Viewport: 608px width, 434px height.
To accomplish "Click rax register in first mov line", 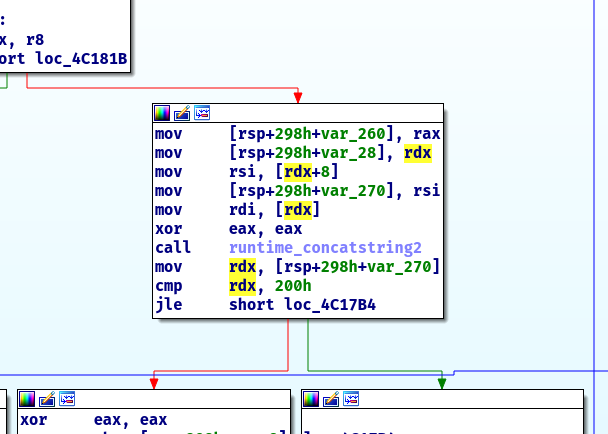I will point(427,134).
